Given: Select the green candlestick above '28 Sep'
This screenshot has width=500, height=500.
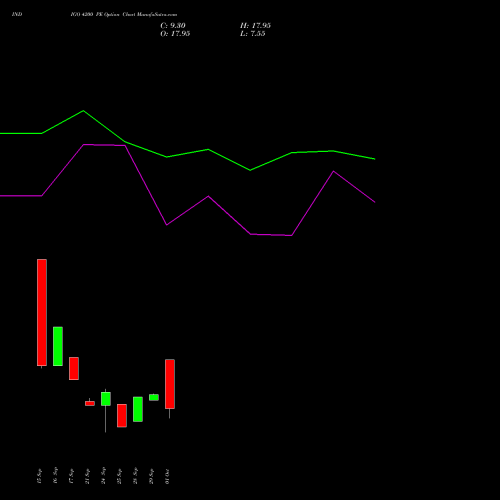Looking at the screenshot, I should click(138, 409).
